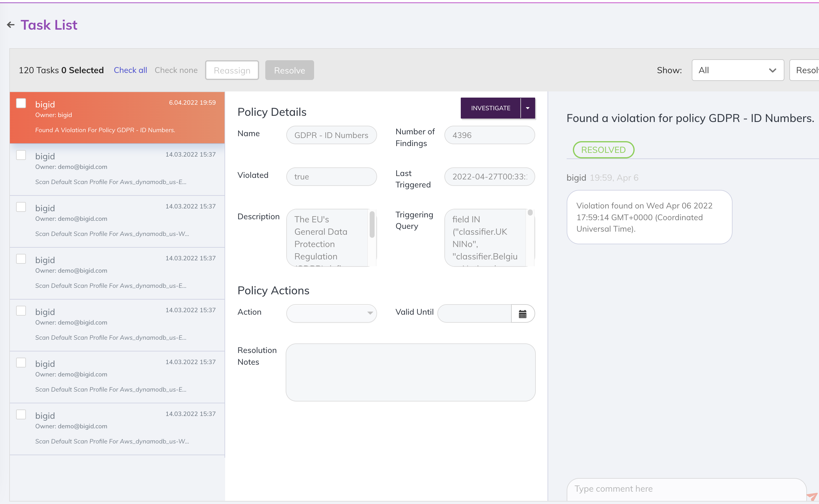The image size is (819, 504).
Task: Click the INVESTIGATE button
Action: (x=490, y=108)
